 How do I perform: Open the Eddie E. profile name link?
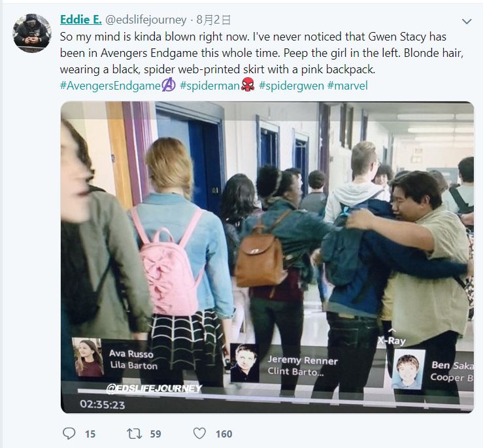tap(80, 20)
